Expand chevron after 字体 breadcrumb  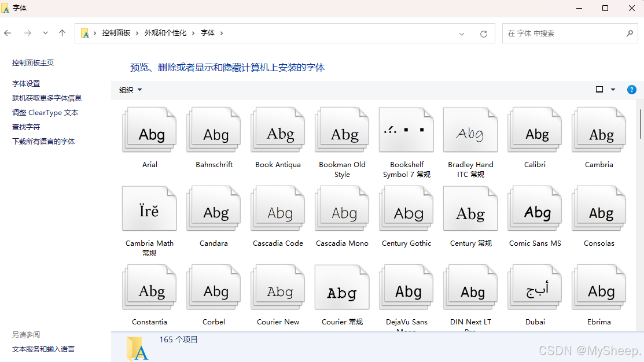click(x=222, y=33)
